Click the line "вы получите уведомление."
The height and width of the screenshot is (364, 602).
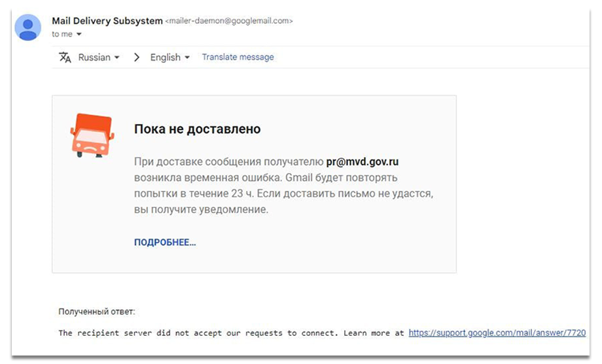point(201,209)
